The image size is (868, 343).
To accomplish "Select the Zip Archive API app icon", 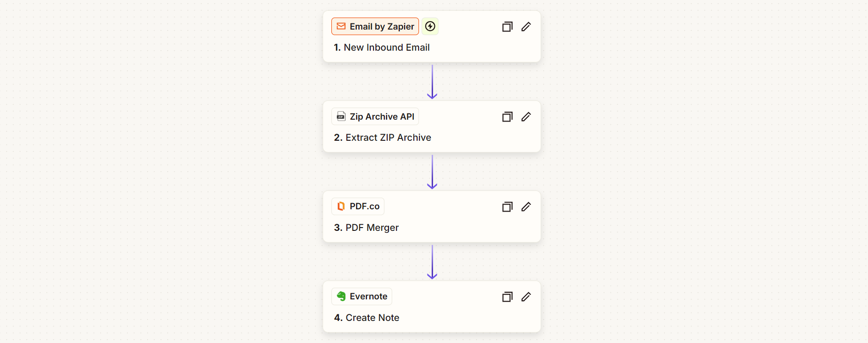I will coord(341,116).
